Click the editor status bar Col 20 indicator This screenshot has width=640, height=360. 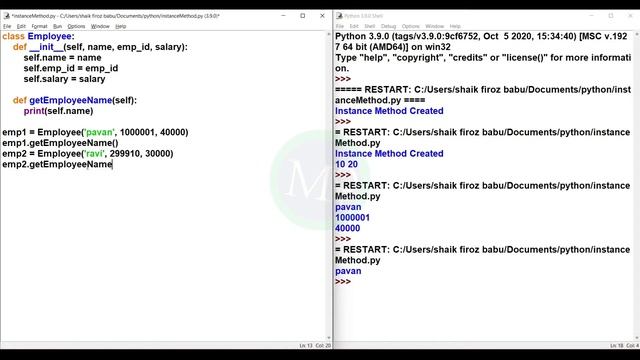323,345
